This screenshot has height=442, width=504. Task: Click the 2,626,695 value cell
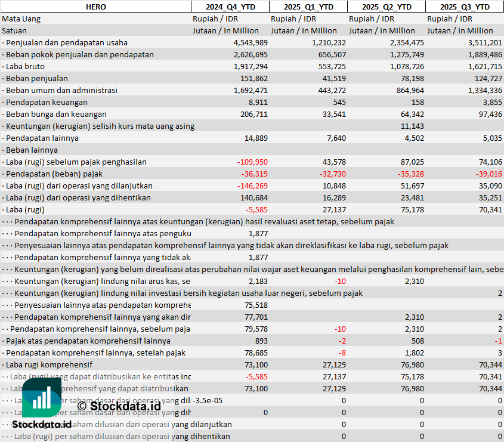tap(251, 55)
